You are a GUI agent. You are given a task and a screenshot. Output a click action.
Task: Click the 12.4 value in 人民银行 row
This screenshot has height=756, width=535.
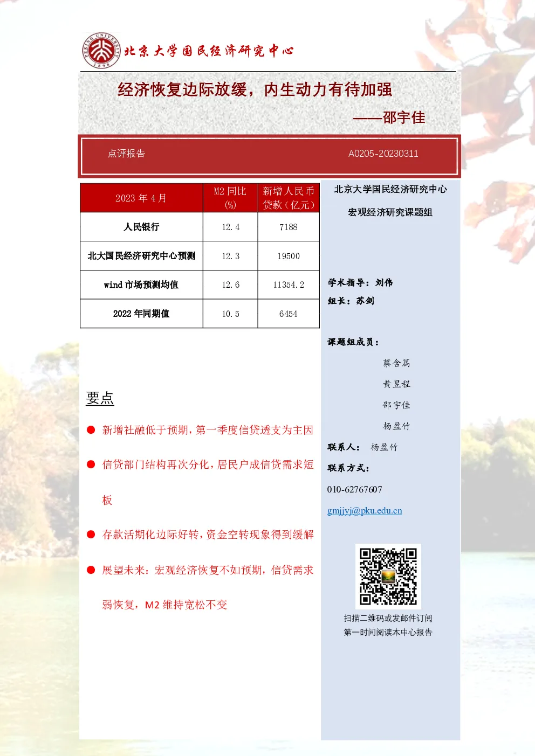click(x=230, y=227)
